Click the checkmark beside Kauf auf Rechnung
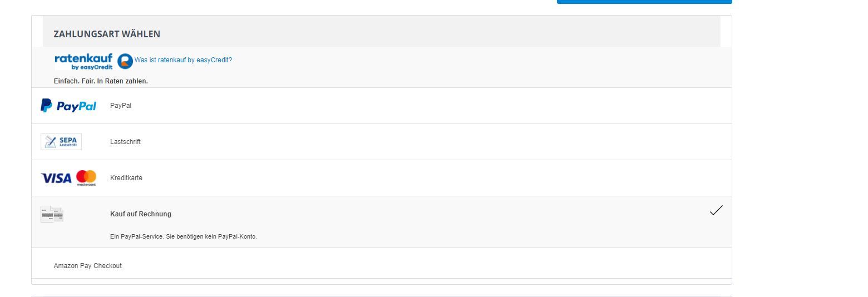 (x=716, y=211)
